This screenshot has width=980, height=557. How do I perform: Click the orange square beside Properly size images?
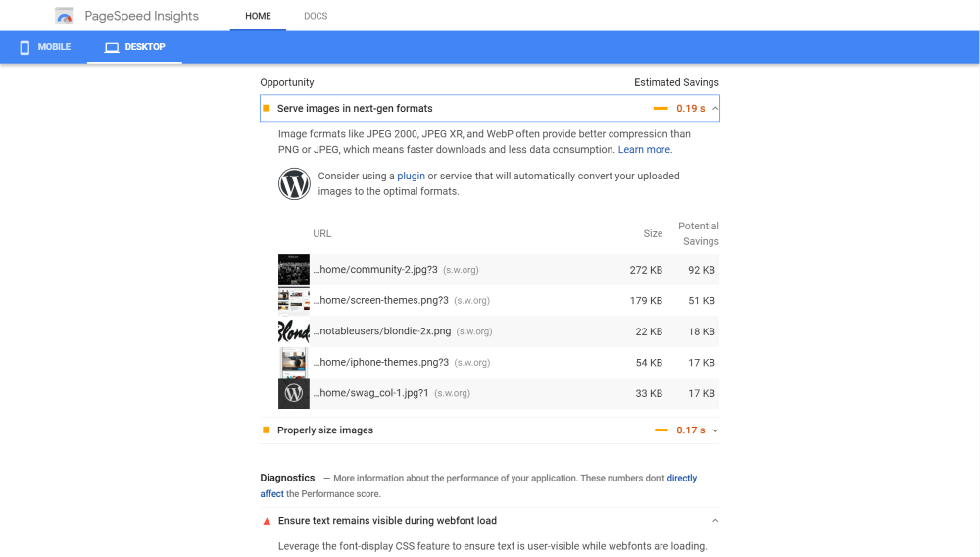tap(267, 430)
